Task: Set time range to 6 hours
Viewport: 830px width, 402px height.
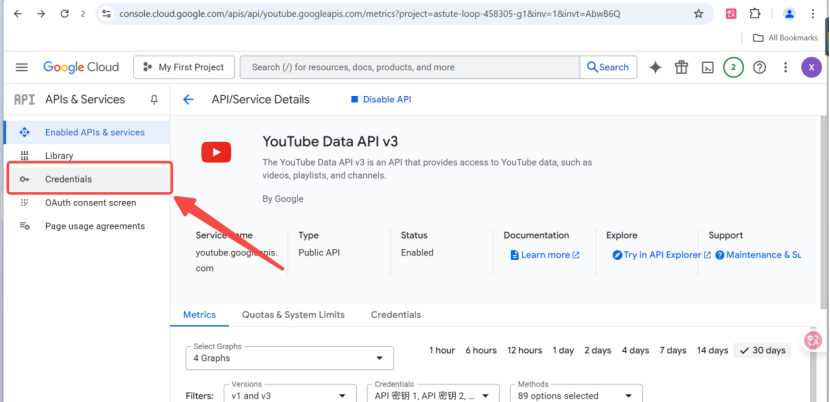Action: pyautogui.click(x=481, y=351)
